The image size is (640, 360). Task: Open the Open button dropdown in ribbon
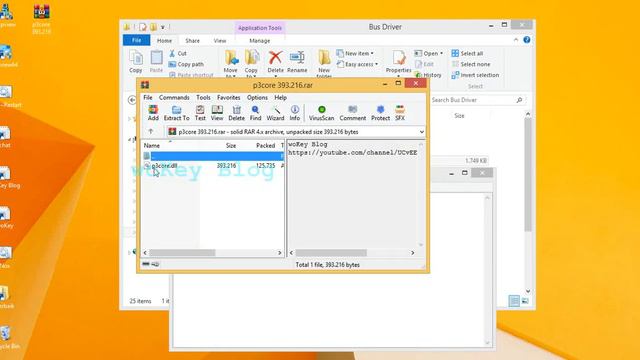429,53
